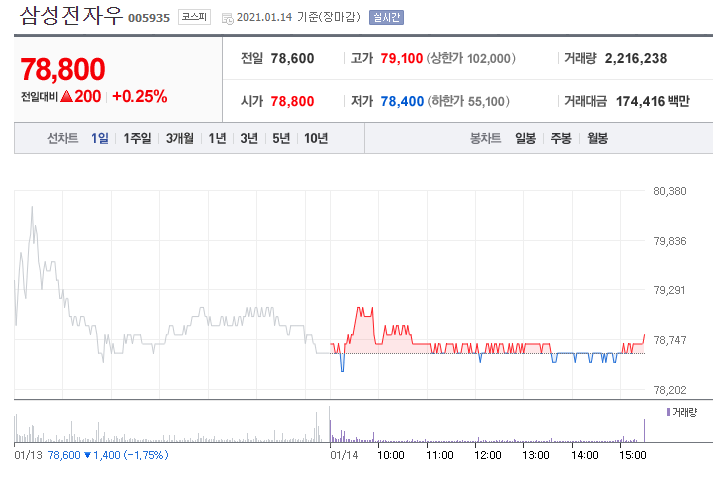The image size is (713, 479).
Task: Click the 거래대금 value 174,416 백만
Action: click(653, 101)
